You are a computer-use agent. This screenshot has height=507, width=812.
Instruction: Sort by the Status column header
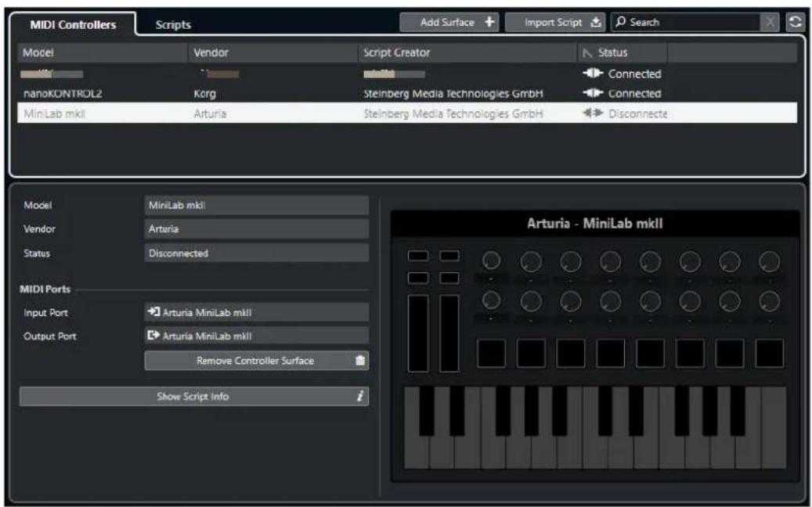[623, 52]
